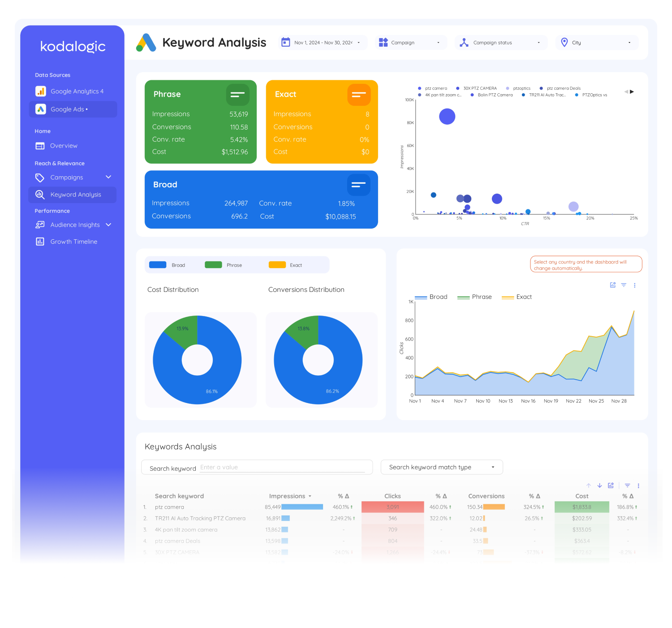Open Google Ads data source
672x628 pixels.
(x=73, y=109)
